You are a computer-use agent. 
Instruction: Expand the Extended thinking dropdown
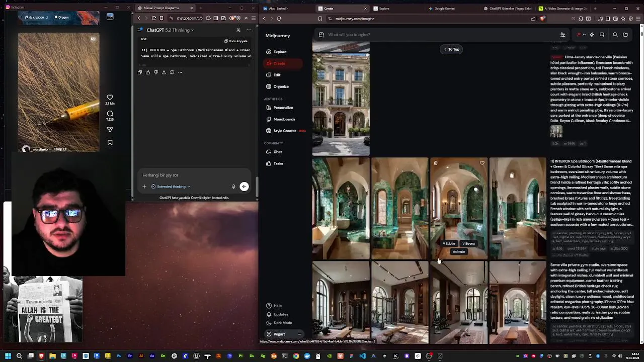point(171,187)
